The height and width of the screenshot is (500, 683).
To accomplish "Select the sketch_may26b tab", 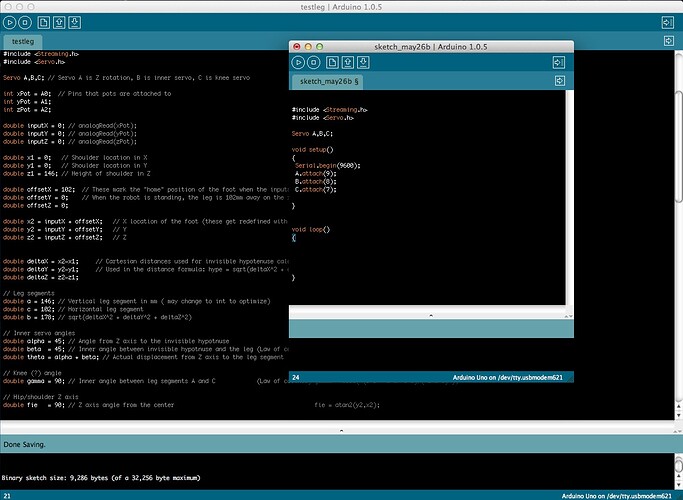I will pyautogui.click(x=329, y=81).
